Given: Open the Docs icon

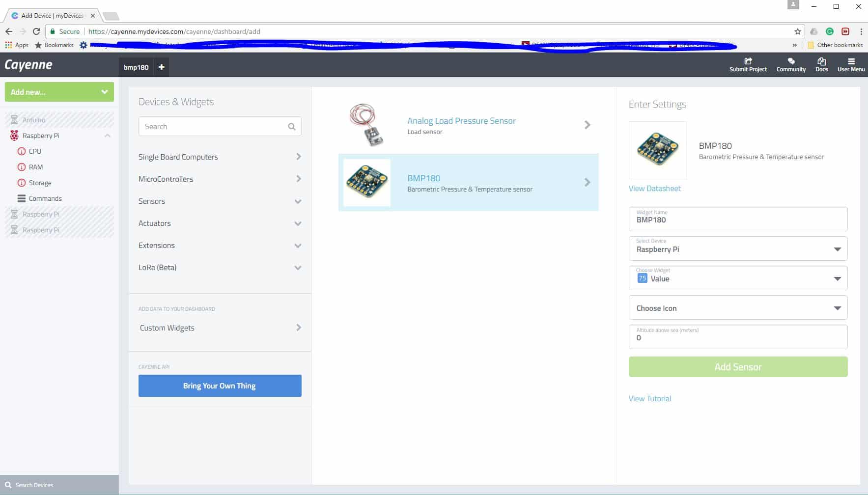Looking at the screenshot, I should 821,61.
